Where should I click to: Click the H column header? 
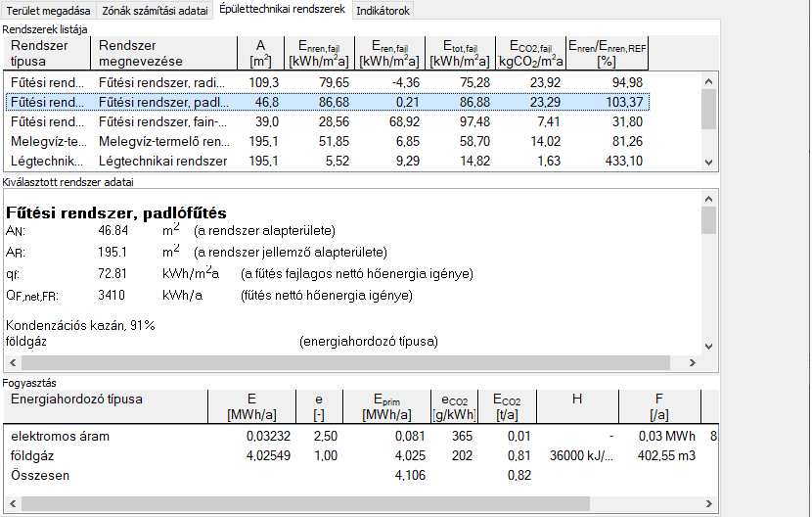[577, 406]
